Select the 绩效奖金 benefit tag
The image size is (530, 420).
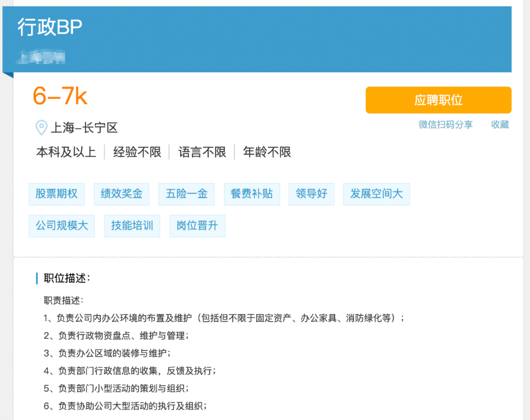121,194
